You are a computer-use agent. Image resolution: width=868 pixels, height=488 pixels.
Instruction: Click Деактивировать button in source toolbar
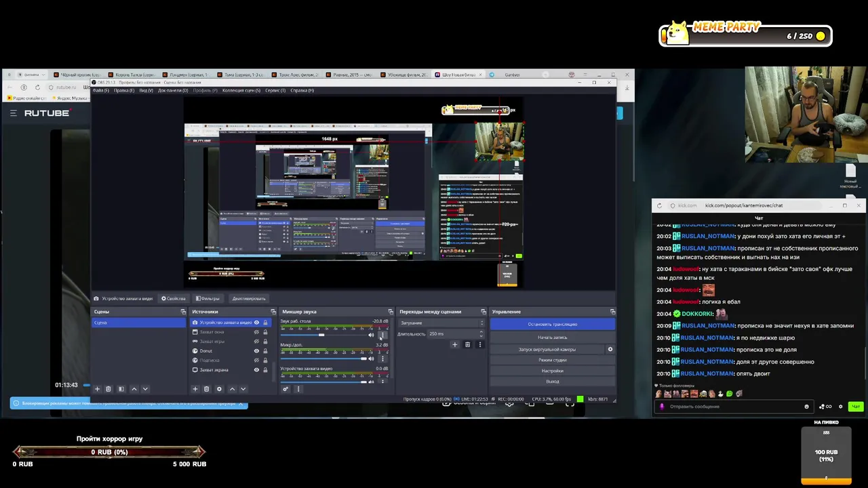click(x=249, y=299)
